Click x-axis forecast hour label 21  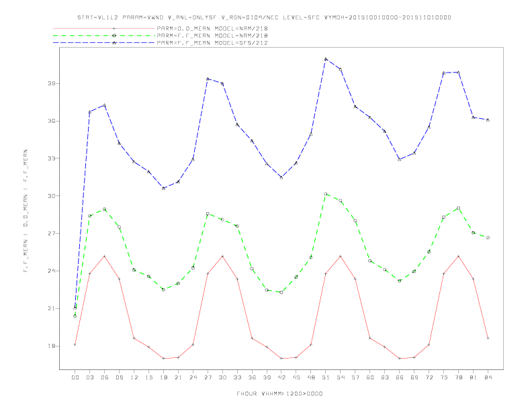click(x=178, y=377)
